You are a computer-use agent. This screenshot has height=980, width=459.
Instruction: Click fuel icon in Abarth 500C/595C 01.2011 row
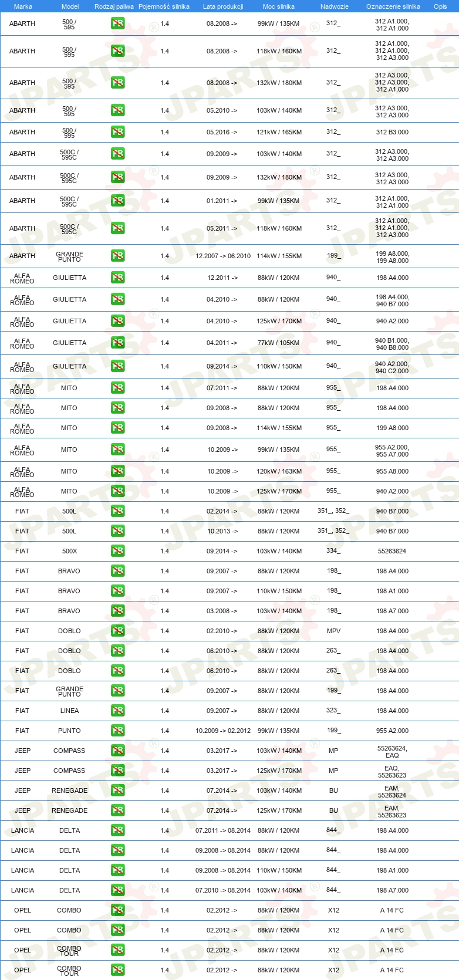click(117, 201)
